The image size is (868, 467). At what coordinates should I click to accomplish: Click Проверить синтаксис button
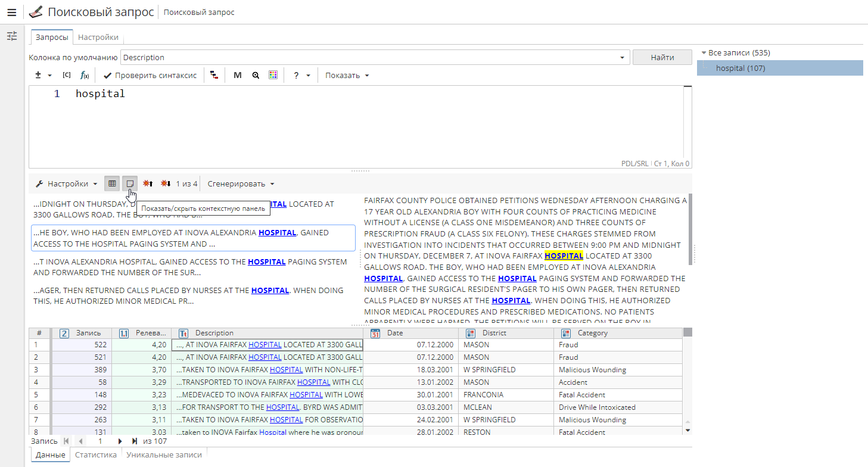pyautogui.click(x=150, y=75)
